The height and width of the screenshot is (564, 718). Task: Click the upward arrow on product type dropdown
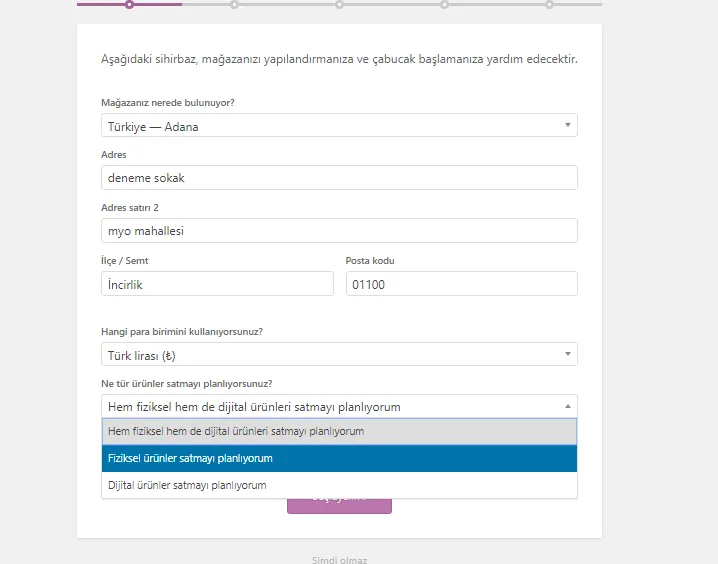(x=567, y=406)
